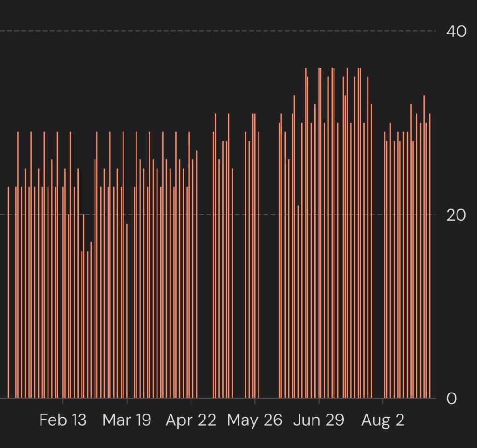Click the last bar at chart's right edge

[x=430, y=255]
